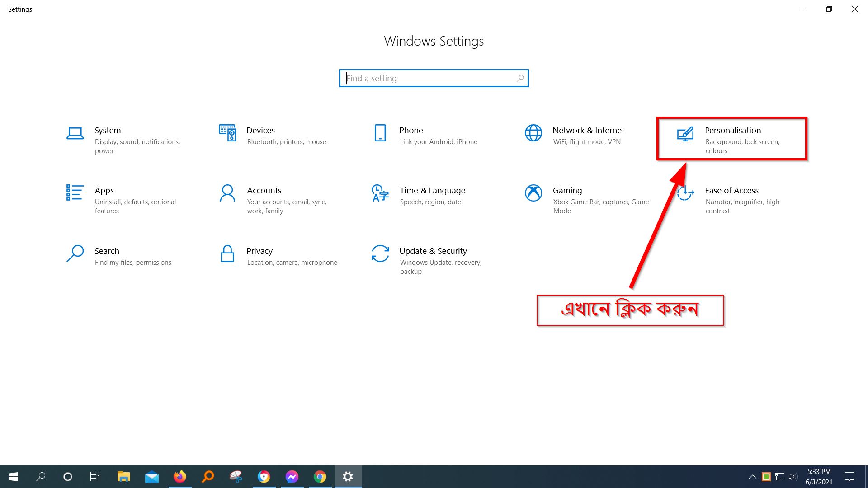
Task: Click the taskbar search magnifier
Action: (41, 477)
